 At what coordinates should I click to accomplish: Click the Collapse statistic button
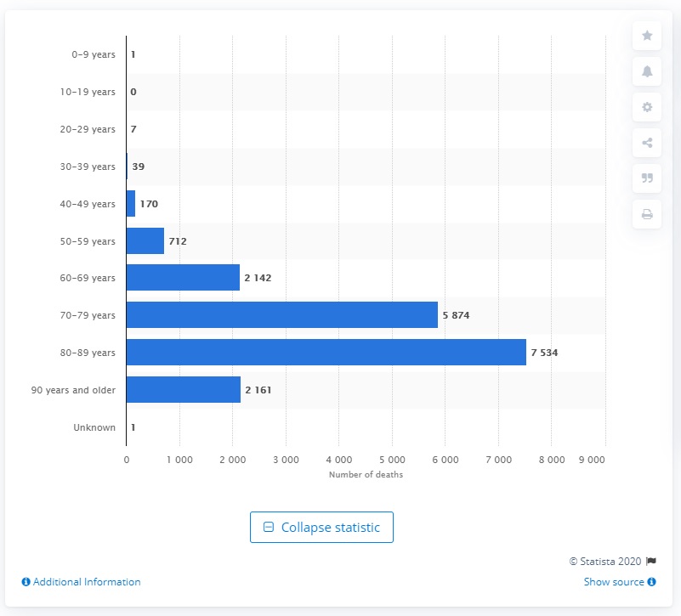[321, 527]
